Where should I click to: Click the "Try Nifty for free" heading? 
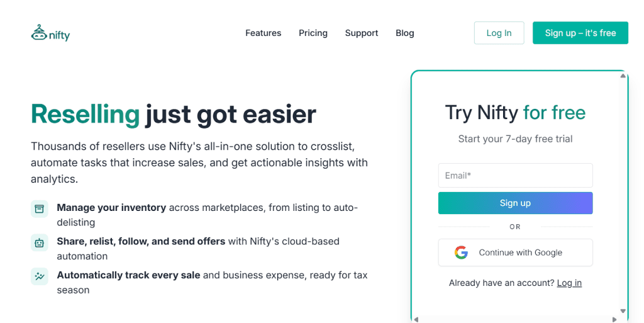click(x=515, y=113)
